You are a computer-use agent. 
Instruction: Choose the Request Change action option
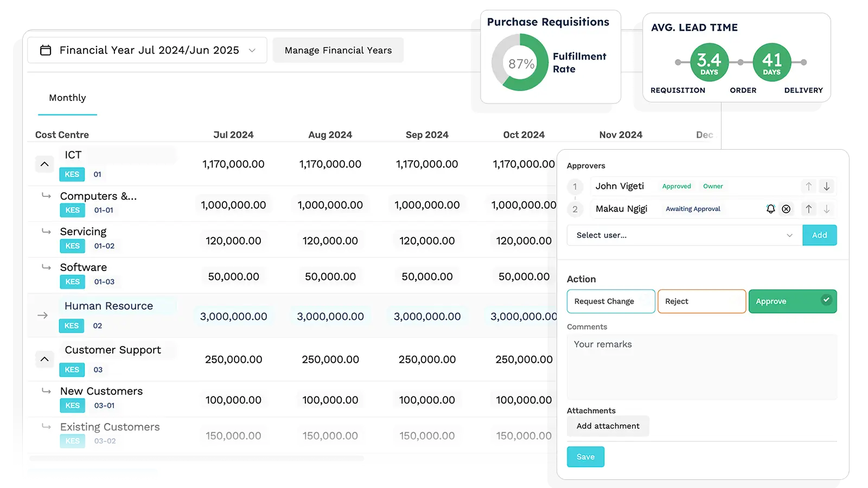coord(610,301)
